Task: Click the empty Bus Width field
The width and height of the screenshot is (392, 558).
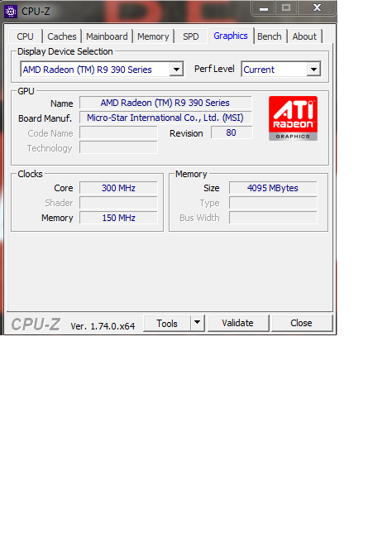Action: click(273, 218)
